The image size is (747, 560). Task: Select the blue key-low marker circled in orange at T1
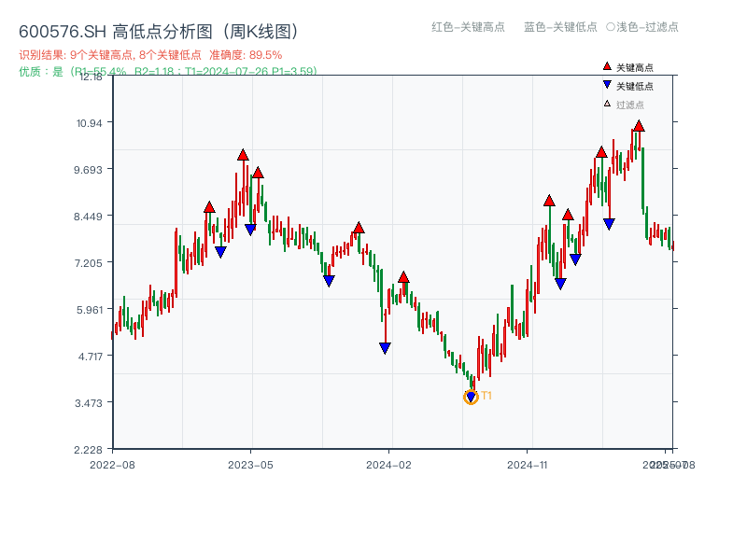tap(471, 397)
